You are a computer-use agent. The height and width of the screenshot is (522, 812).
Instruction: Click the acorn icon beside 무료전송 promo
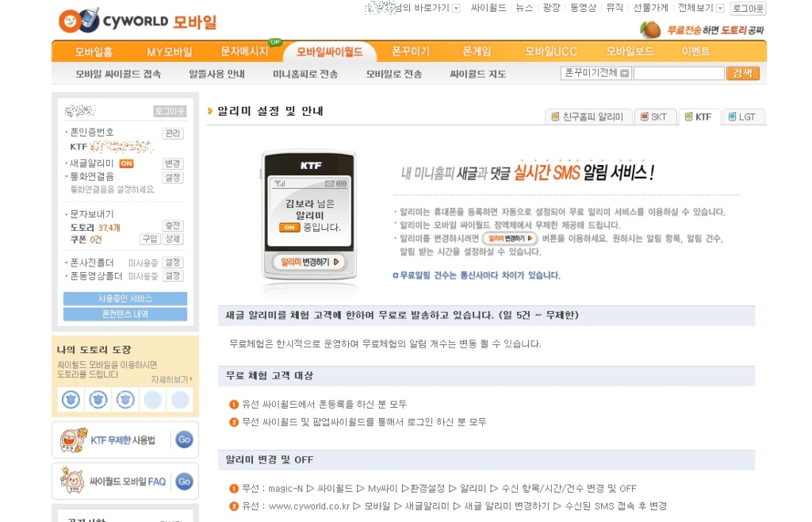[x=650, y=29]
